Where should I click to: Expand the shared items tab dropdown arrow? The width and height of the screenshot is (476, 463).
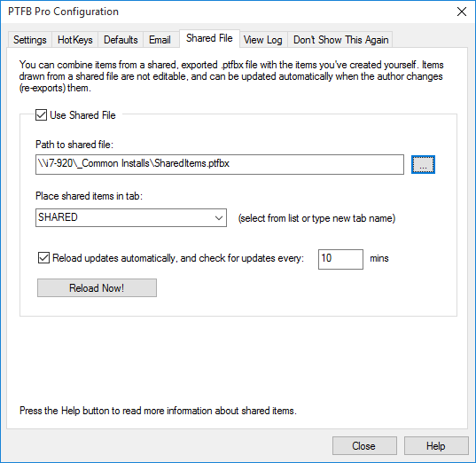click(x=219, y=218)
